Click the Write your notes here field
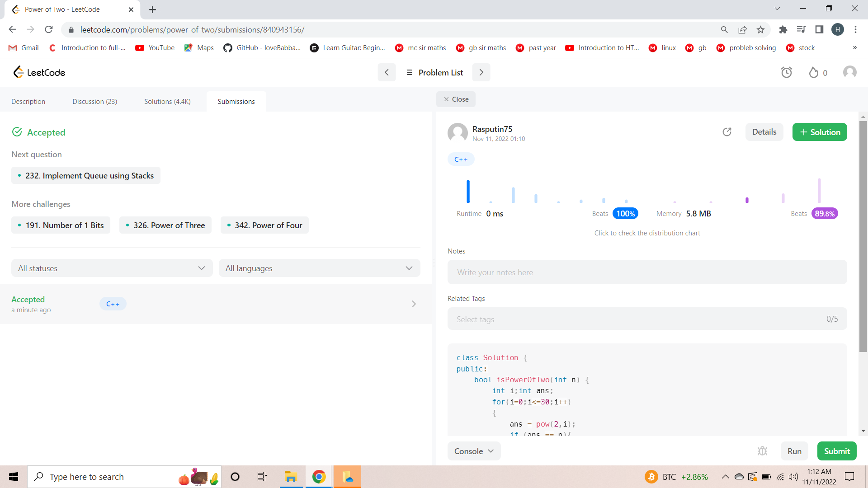868x488 pixels. click(x=647, y=272)
